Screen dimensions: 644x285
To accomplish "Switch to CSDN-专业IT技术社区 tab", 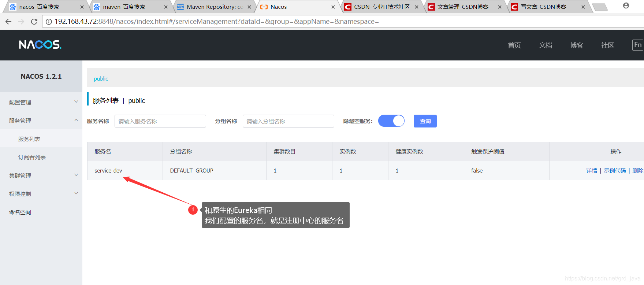I will (381, 7).
